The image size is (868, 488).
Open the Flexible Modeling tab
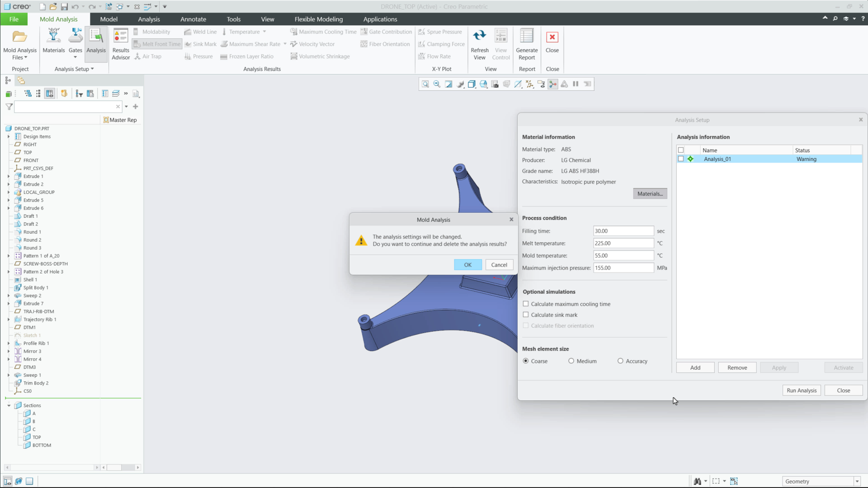coord(318,19)
